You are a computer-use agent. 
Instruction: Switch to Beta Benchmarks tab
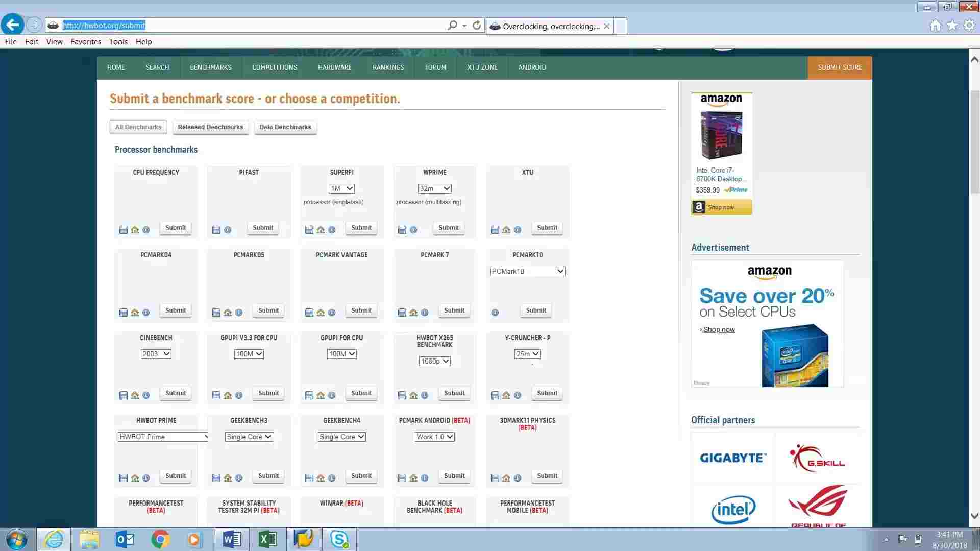[285, 127]
